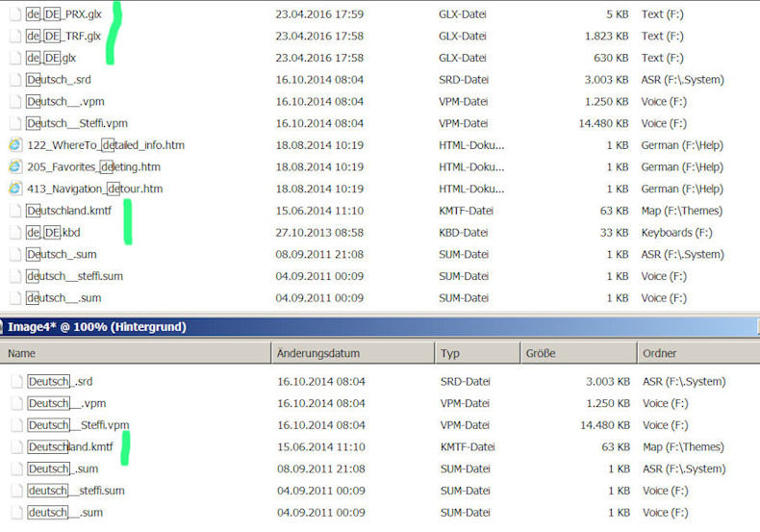Click Deutsch_.srd file icon in Image4 window
This screenshot has width=760, height=532.
pyautogui.click(x=17, y=382)
